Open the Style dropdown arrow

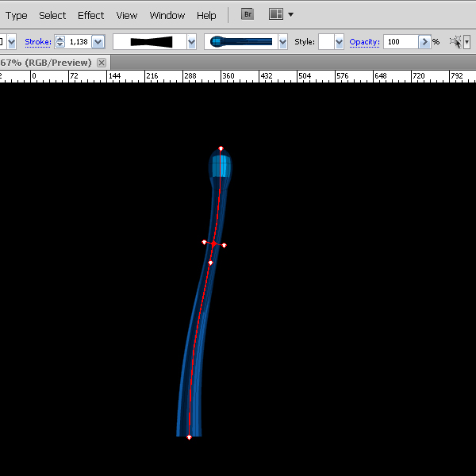click(x=339, y=42)
